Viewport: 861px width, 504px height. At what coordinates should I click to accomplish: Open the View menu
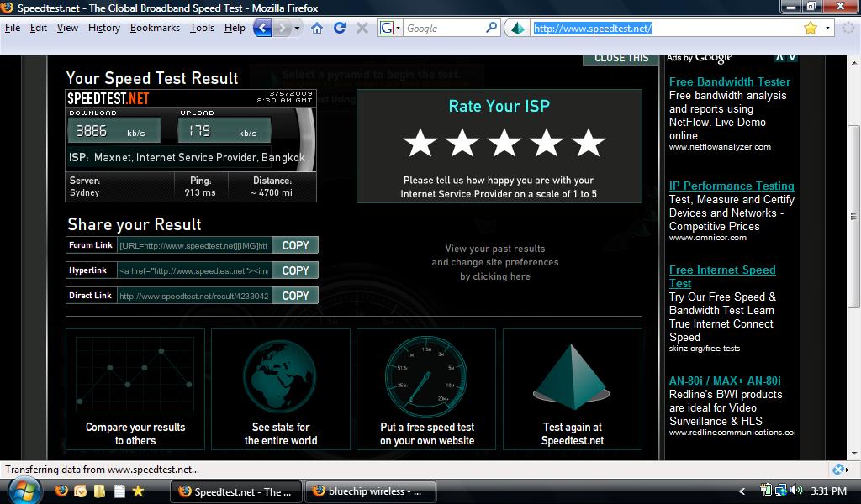coord(67,28)
